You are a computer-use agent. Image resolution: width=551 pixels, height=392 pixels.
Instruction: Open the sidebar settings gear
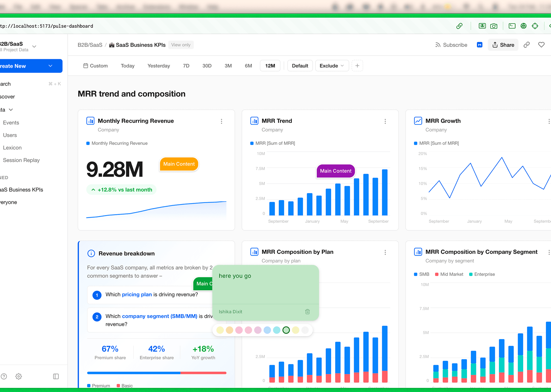pos(18,376)
